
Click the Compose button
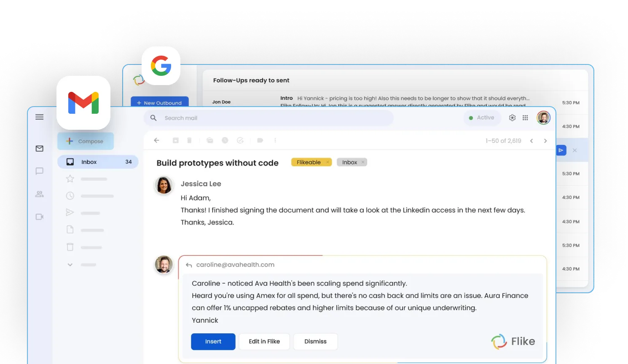point(86,142)
